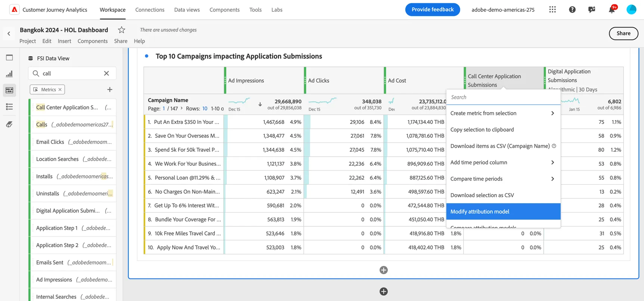Switch to the Connections tab
Screen dimensions: 644x301
coord(150,10)
